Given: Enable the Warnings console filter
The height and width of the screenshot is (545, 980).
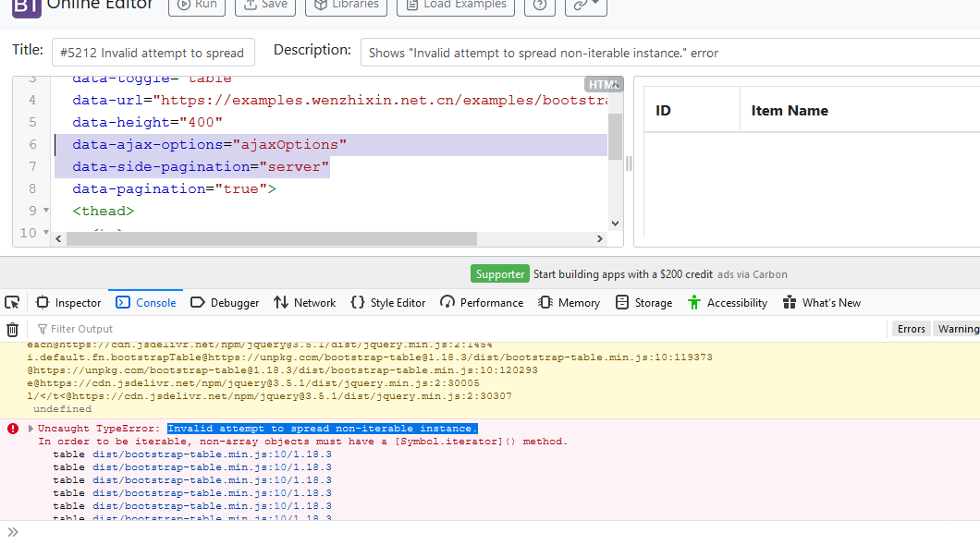Looking at the screenshot, I should (x=959, y=328).
